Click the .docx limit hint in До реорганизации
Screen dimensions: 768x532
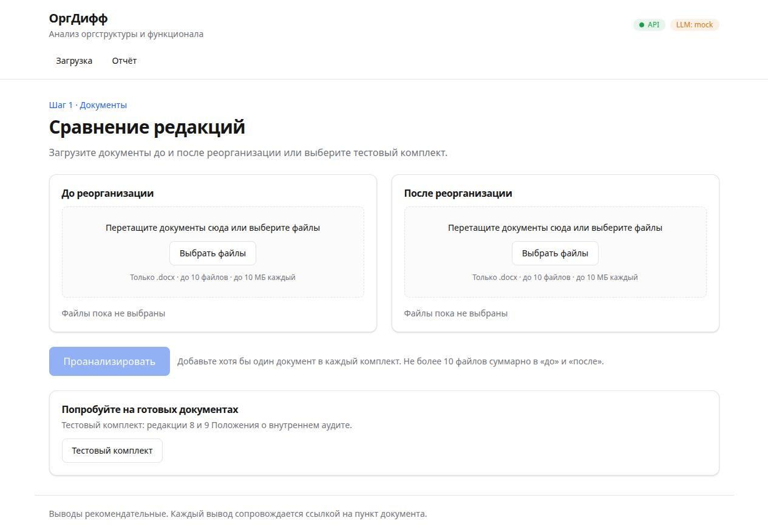pos(212,278)
